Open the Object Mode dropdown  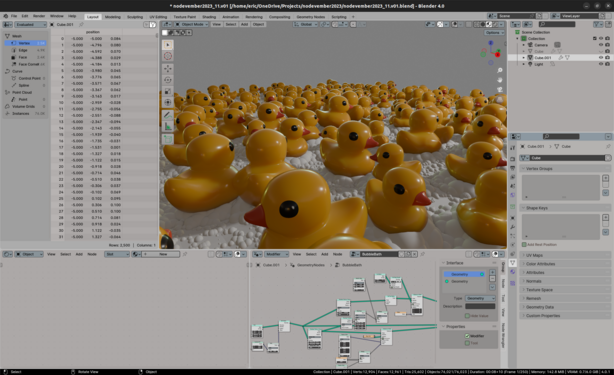click(191, 24)
